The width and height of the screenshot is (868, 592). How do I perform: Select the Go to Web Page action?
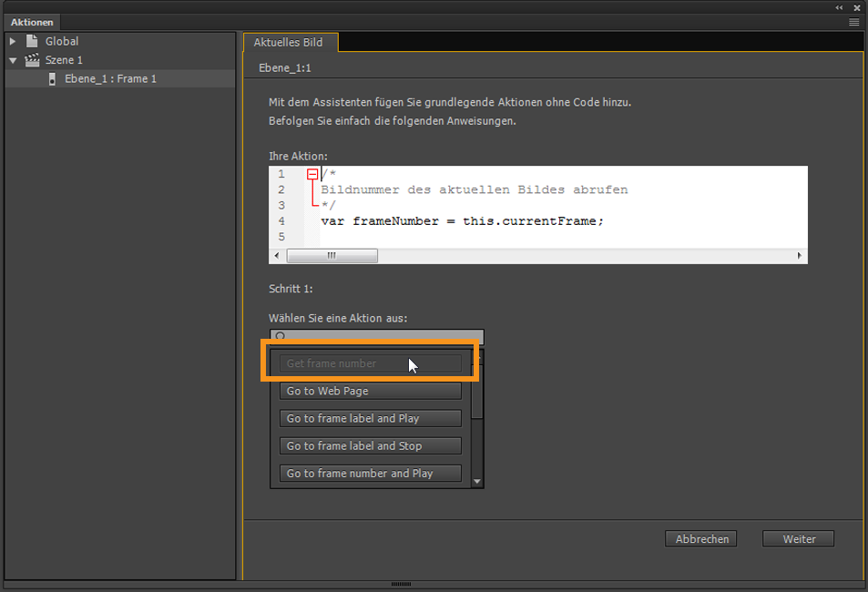(x=370, y=391)
